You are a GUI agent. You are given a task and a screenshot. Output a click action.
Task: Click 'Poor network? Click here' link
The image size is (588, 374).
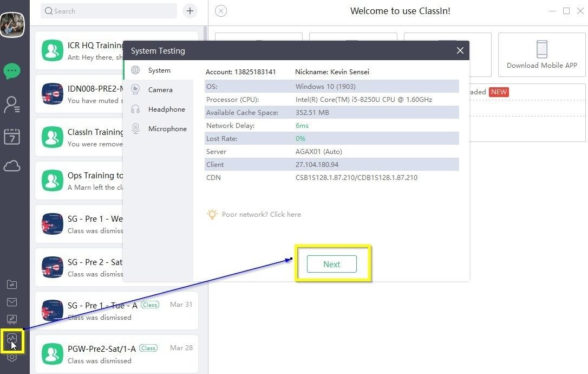(262, 215)
